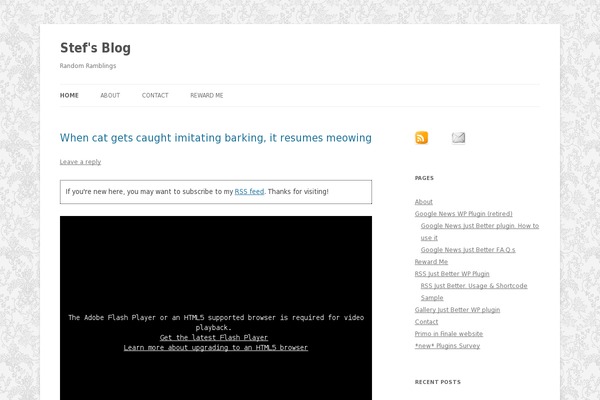The width and height of the screenshot is (600, 400).
Task: Open RSS Just Better Usage & Shortcode Sample
Action: point(474,292)
